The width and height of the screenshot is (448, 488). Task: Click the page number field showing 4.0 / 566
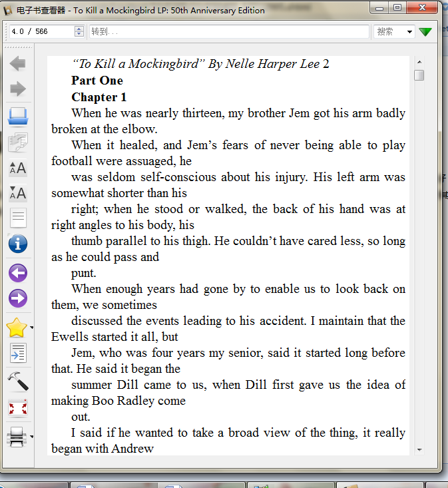click(x=42, y=31)
